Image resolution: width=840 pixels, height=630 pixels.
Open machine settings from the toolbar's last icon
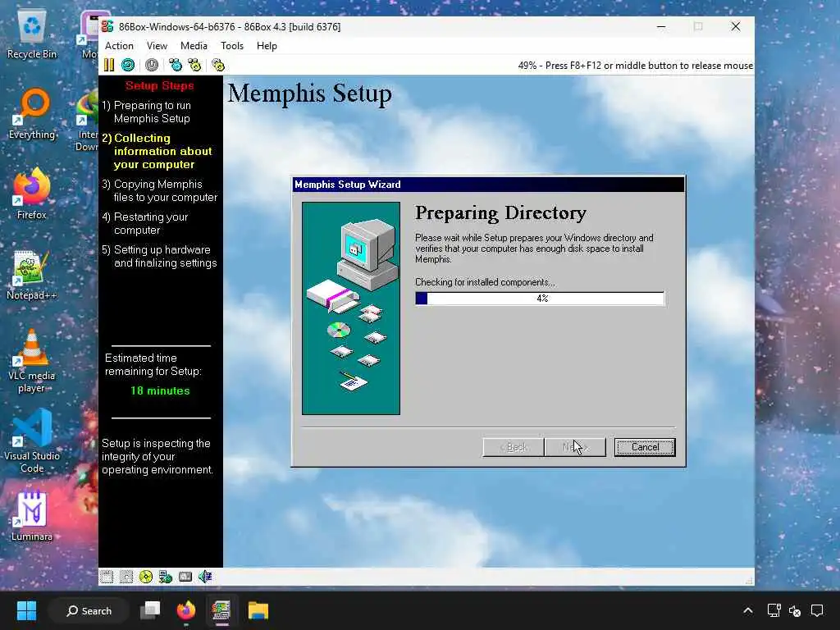coord(218,66)
